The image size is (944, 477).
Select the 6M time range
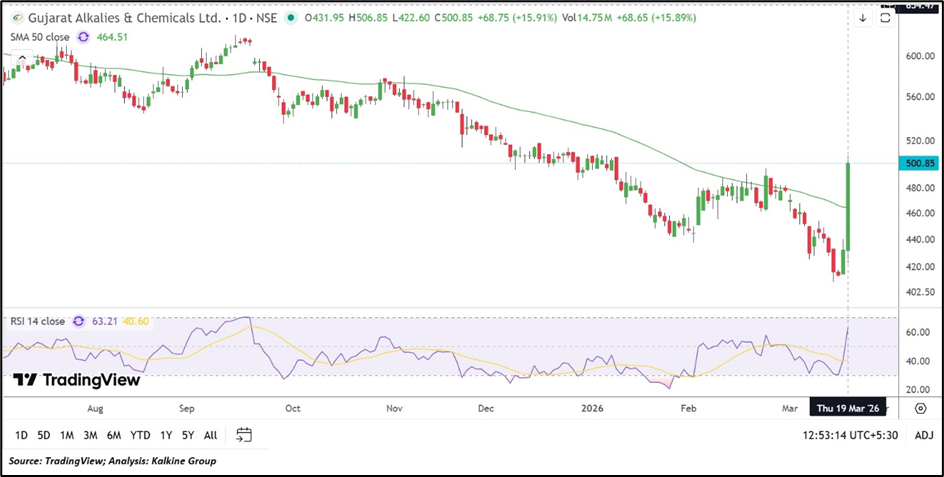pyautogui.click(x=114, y=435)
